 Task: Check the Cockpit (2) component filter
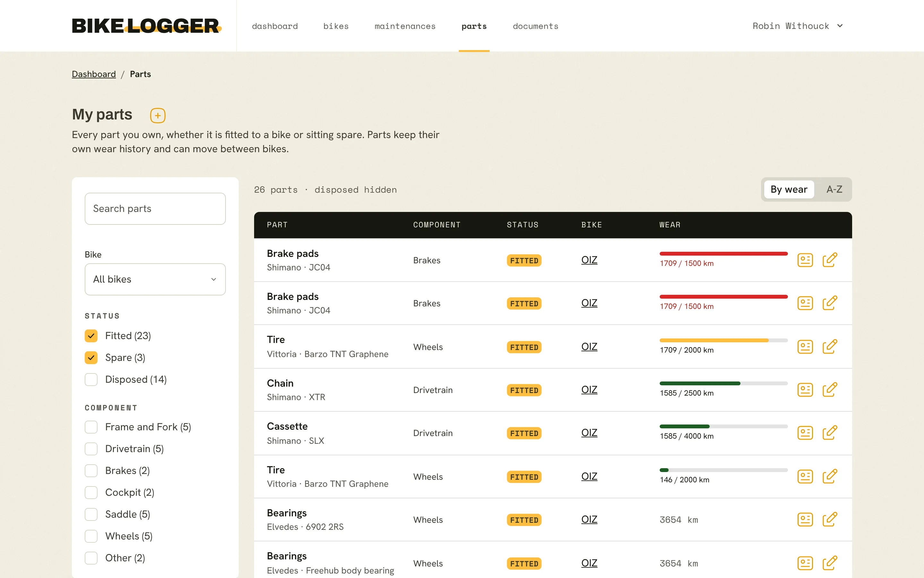91,492
